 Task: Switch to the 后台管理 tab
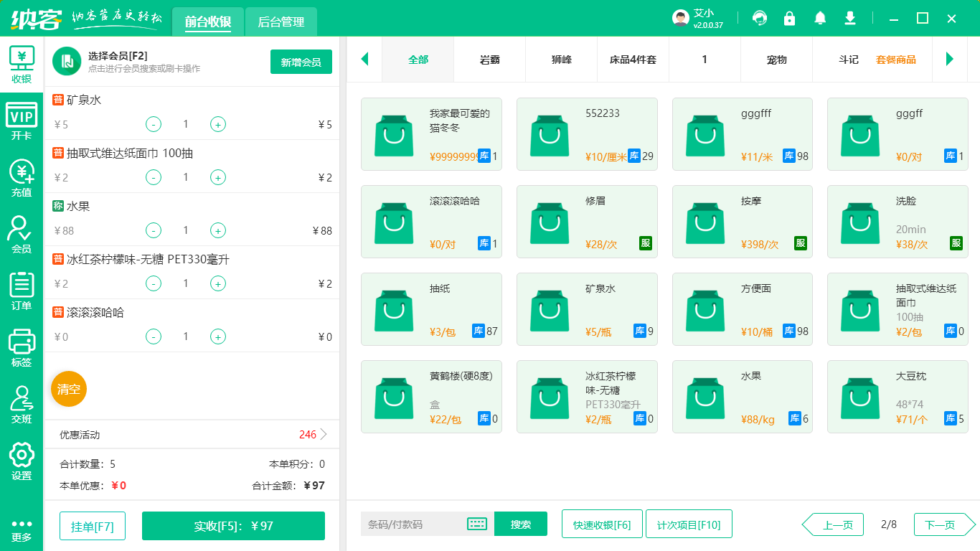click(280, 22)
